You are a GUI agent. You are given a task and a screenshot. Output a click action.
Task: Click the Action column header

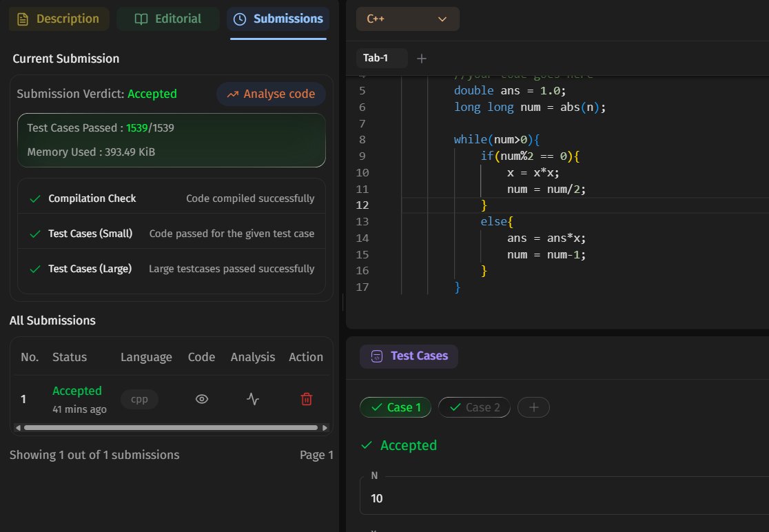(x=306, y=357)
